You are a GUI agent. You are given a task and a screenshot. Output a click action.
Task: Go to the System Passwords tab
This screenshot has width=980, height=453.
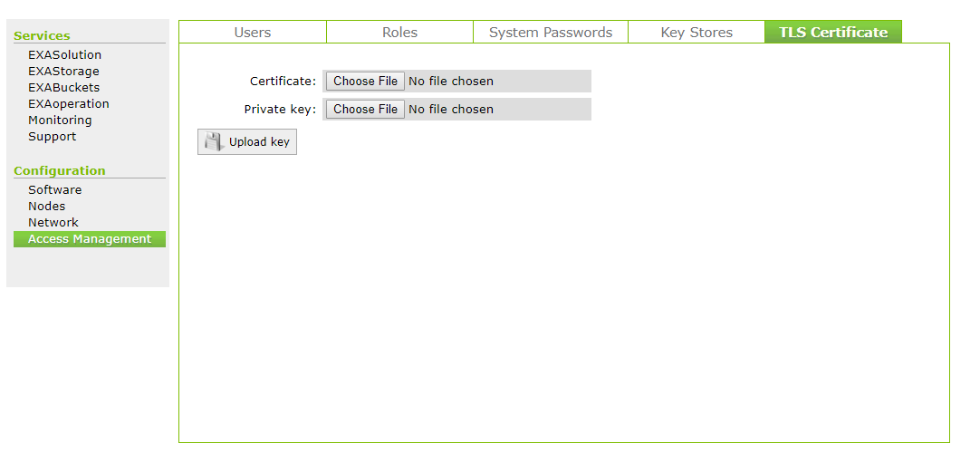coord(551,33)
